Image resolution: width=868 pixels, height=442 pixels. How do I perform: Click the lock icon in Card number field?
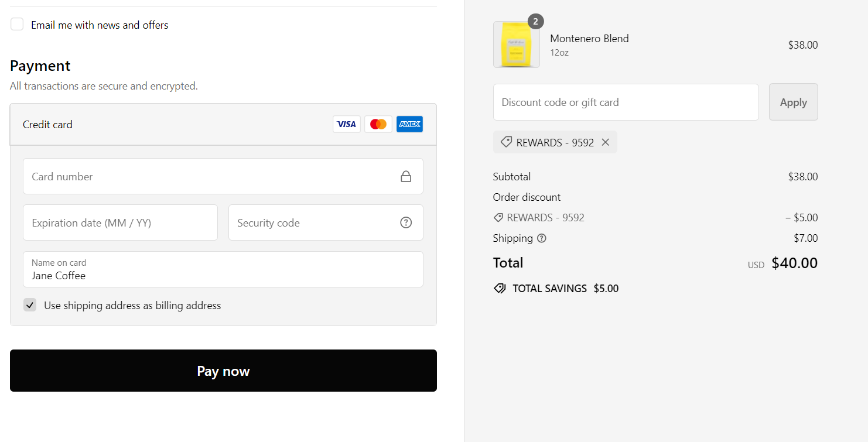[x=406, y=177]
